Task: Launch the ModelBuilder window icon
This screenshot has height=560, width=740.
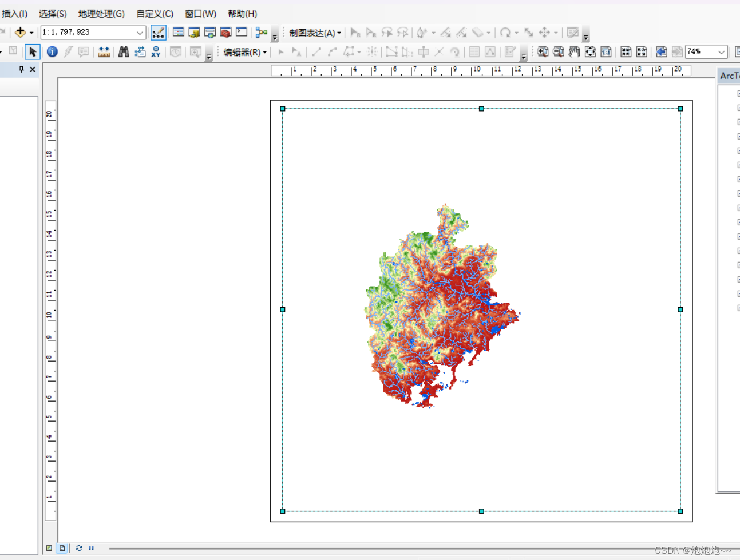Action: tap(262, 33)
